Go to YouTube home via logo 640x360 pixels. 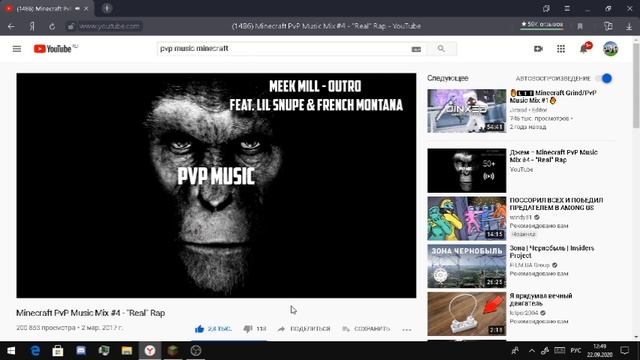[53, 49]
